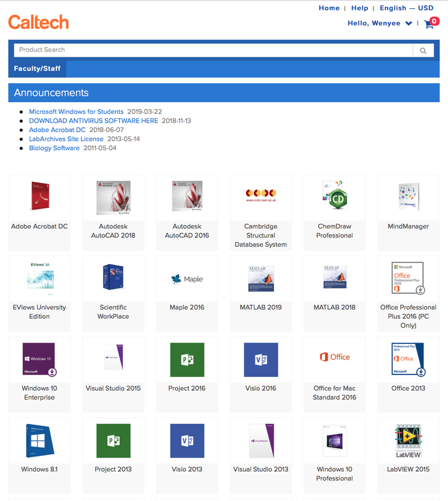Click the DOWNLOAD ANTIVIRUS SOFTWARE HERE link
This screenshot has height=501, width=448.
coord(93,121)
